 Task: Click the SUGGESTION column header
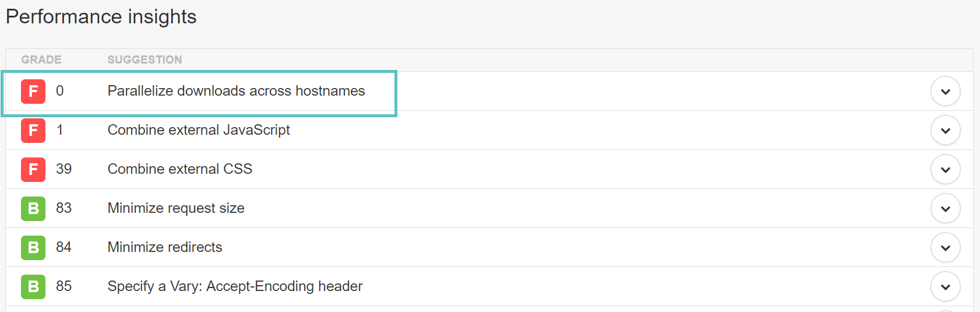(144, 59)
